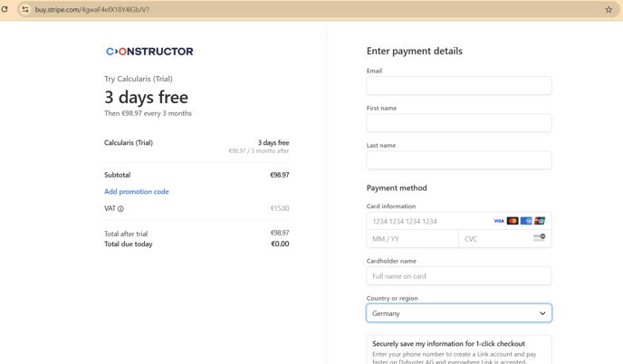Focus the First name field

tap(459, 123)
